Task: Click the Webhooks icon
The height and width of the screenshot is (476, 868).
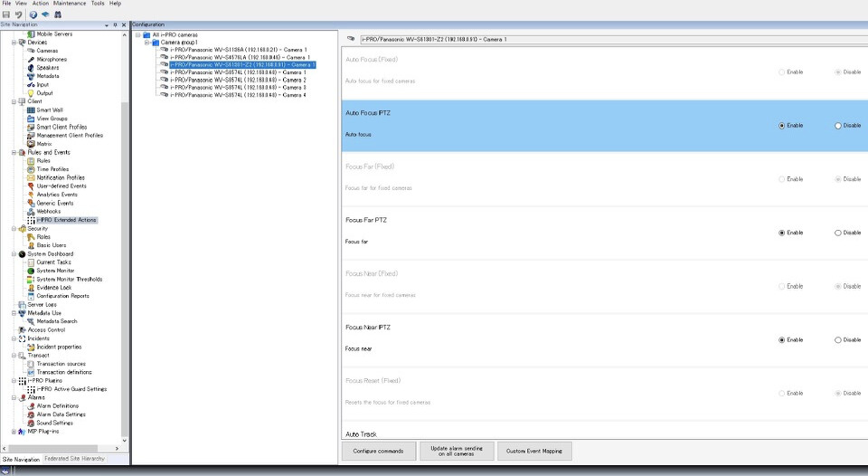Action: coord(31,211)
